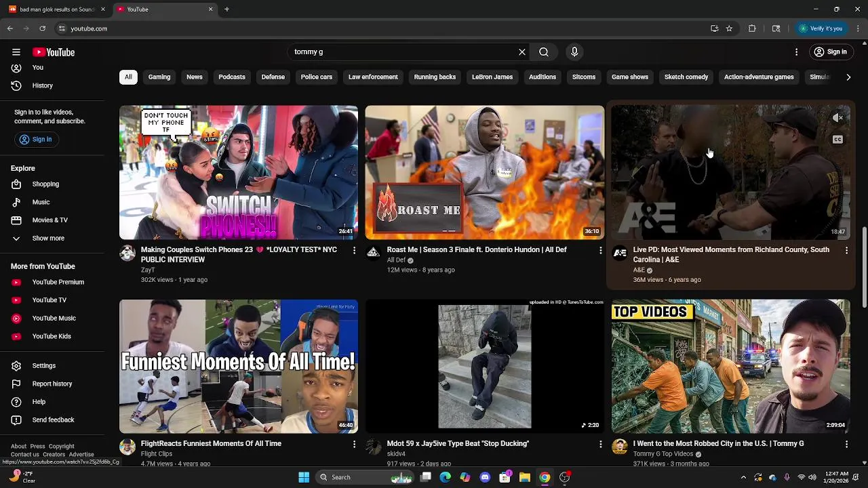868x488 pixels.
Task: Open the All Def channel avatar
Action: pos(374,253)
